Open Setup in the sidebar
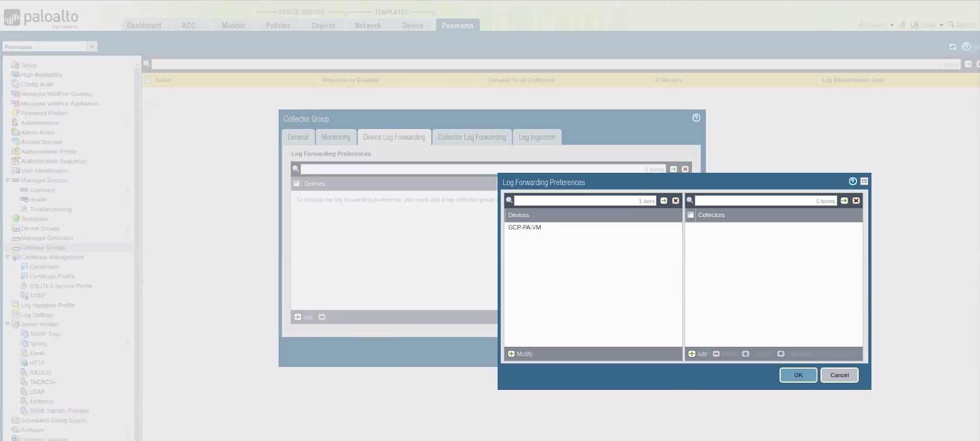This screenshot has height=441, width=980. (29, 65)
